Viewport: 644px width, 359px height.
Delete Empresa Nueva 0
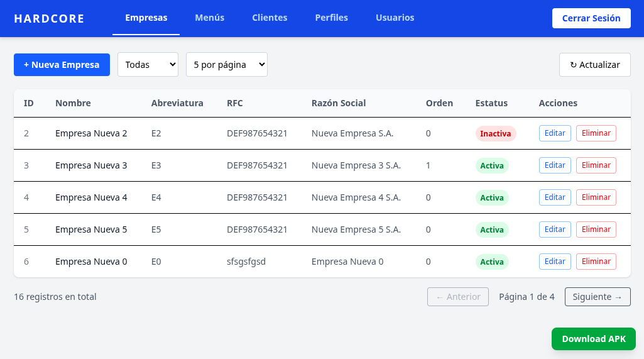click(596, 262)
